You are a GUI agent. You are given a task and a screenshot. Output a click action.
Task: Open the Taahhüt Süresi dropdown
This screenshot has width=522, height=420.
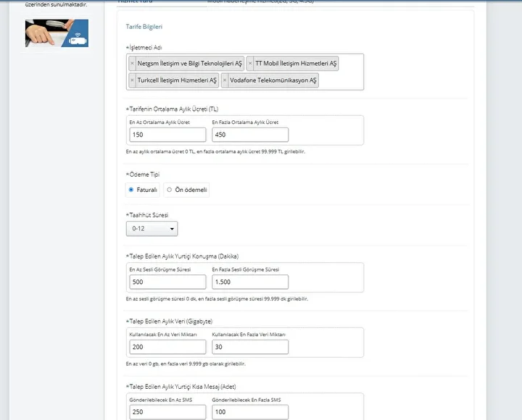[152, 229]
